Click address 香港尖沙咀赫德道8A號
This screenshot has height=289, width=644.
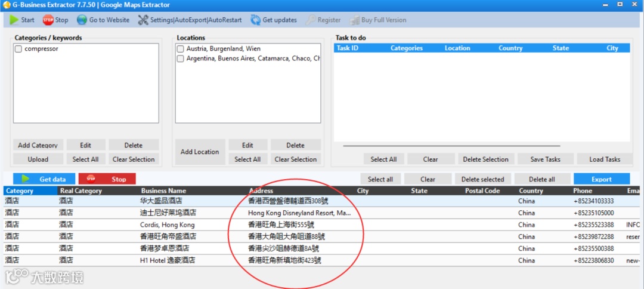click(x=284, y=249)
